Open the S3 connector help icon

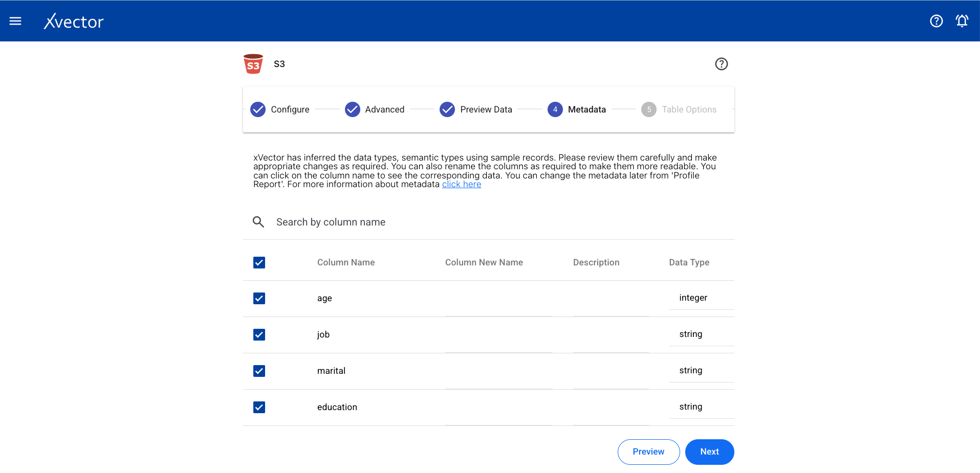[x=721, y=64]
